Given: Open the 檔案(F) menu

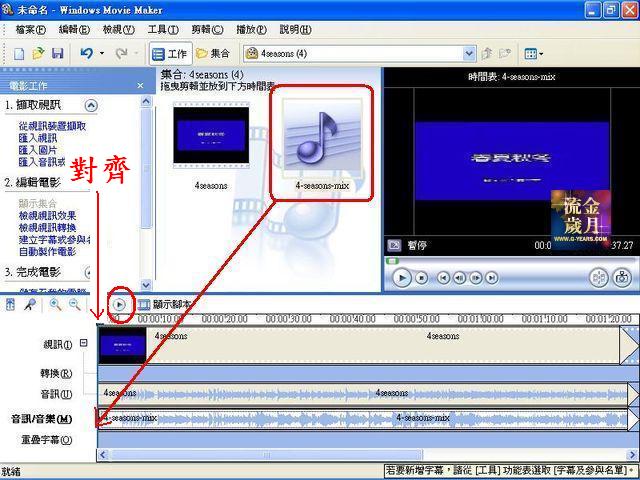Looking at the screenshot, I should [31, 29].
